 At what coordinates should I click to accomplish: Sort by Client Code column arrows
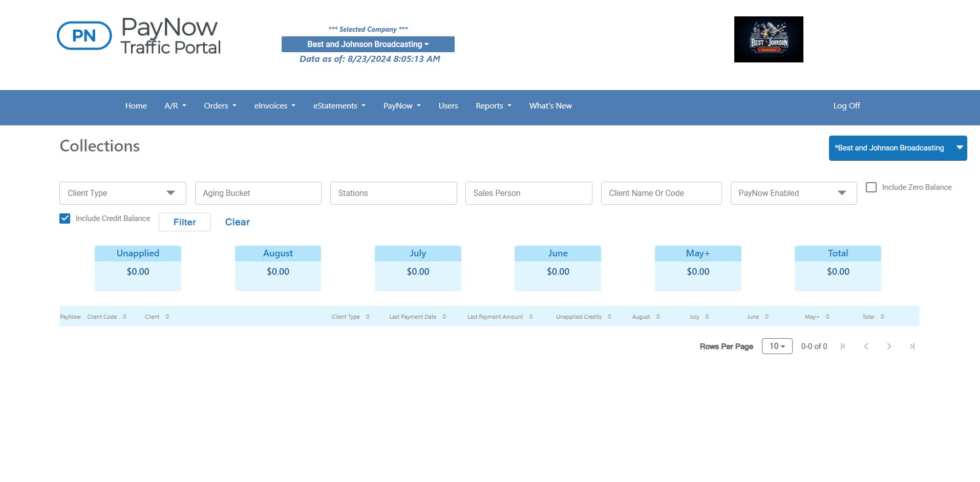pos(124,317)
